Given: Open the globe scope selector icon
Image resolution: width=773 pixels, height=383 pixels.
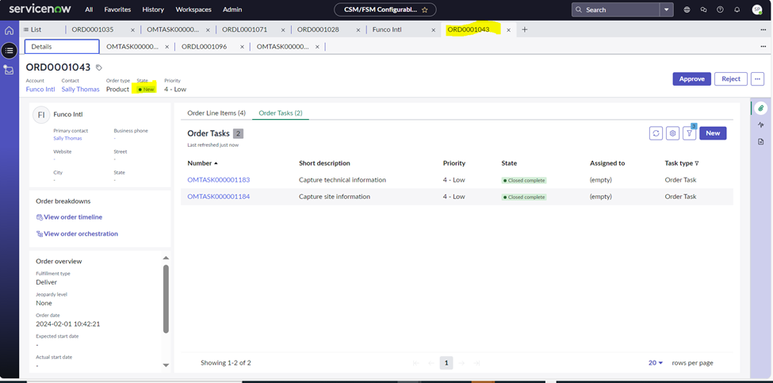Looking at the screenshot, I should click(687, 10).
